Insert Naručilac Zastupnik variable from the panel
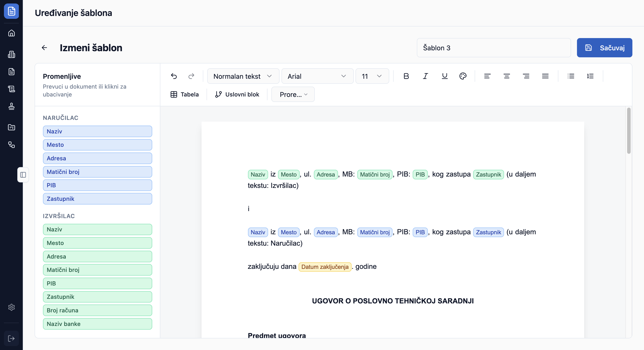 [x=97, y=199]
